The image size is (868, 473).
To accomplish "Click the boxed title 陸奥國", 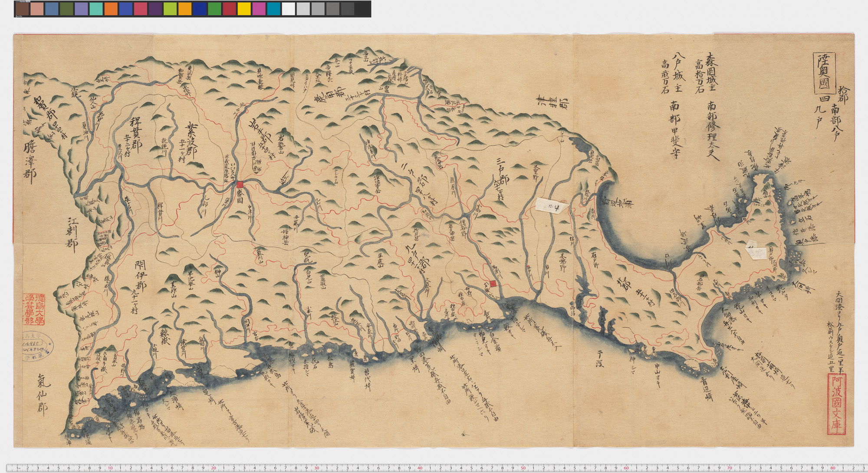I will [x=823, y=73].
